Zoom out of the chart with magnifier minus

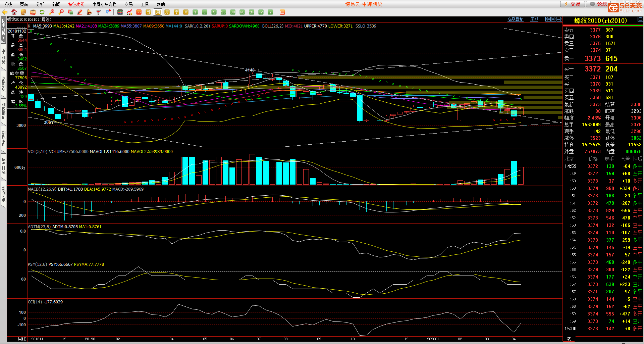pos(61,12)
